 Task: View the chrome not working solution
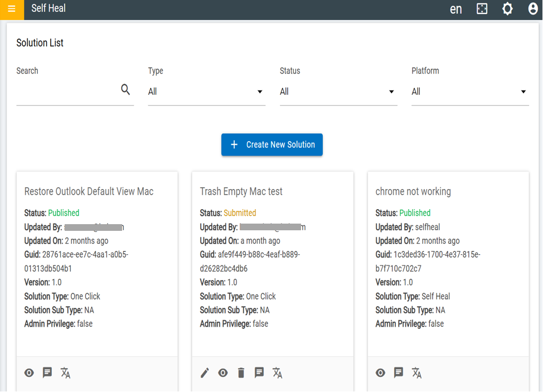(380, 372)
